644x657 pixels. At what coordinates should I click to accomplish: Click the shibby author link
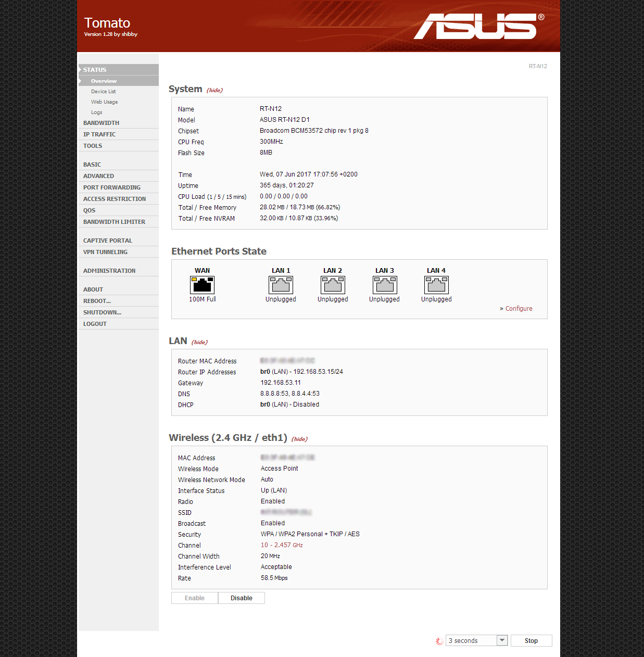coord(130,34)
